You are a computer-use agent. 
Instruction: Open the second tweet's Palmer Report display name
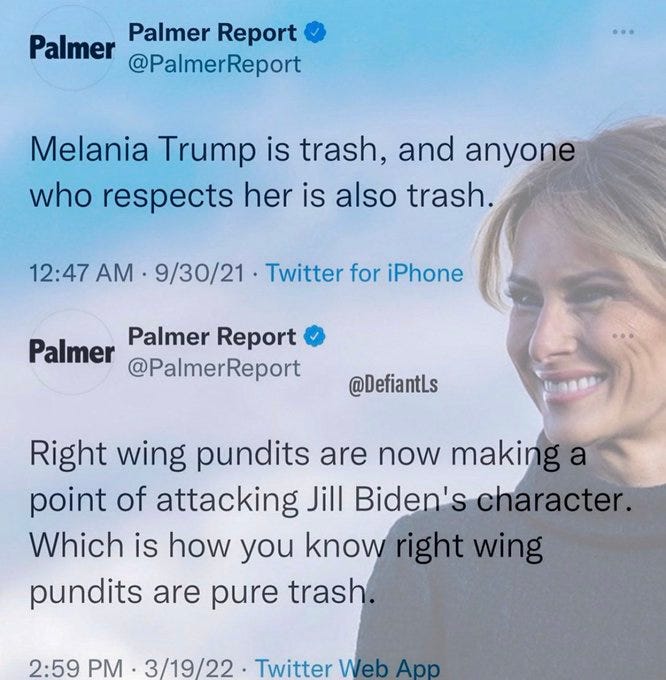[212, 337]
